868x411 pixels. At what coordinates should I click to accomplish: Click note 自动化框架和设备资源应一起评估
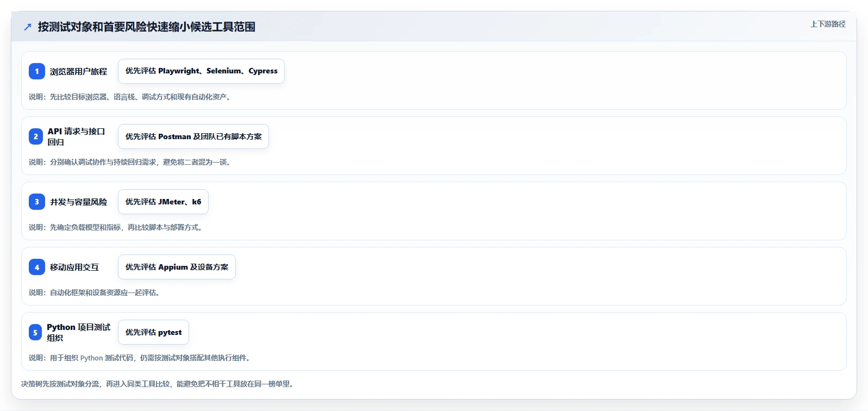click(x=95, y=292)
